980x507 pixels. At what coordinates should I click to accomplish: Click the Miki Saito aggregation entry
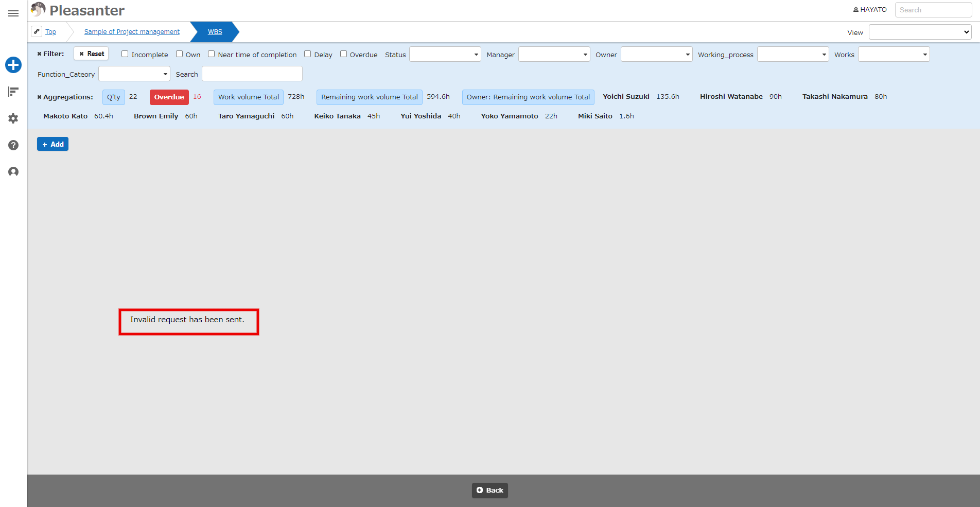[606, 116]
